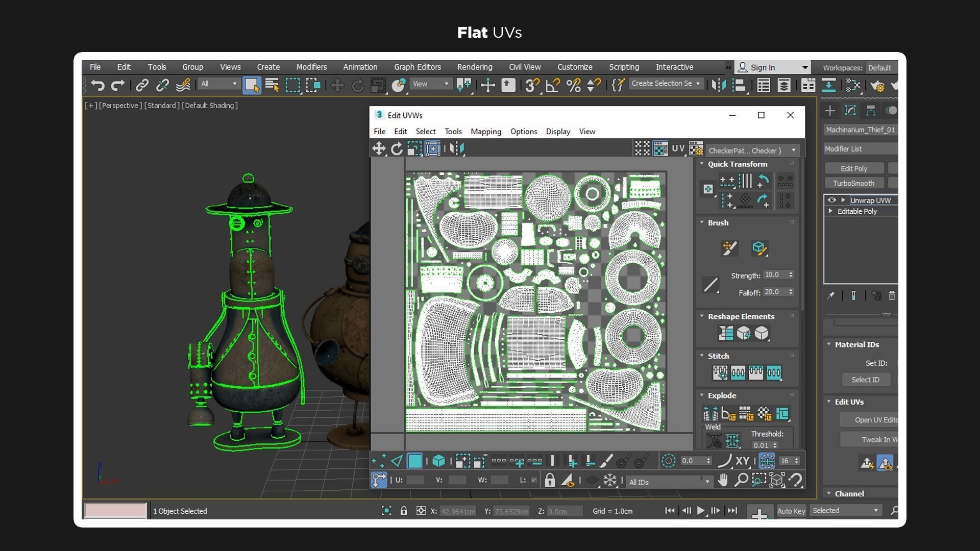Open the Create panel plus tab

[x=830, y=111]
